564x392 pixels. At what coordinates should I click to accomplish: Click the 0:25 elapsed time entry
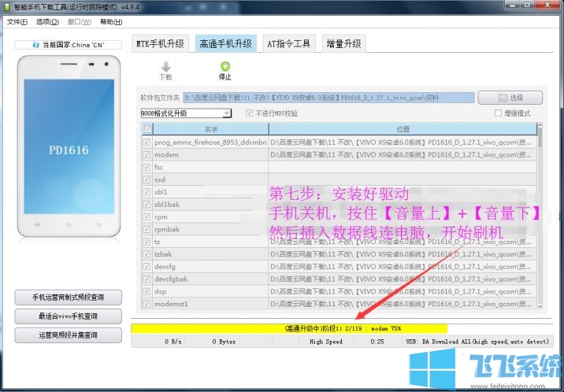click(377, 342)
